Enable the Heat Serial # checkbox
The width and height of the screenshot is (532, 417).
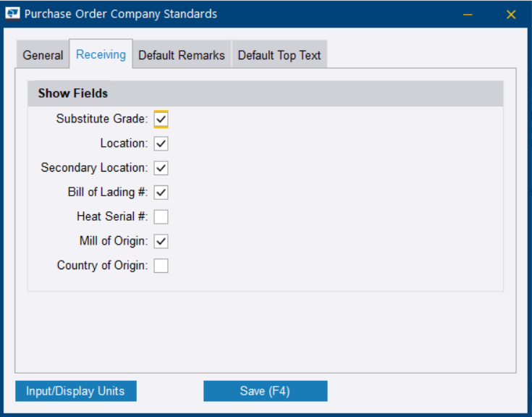pyautogui.click(x=161, y=216)
